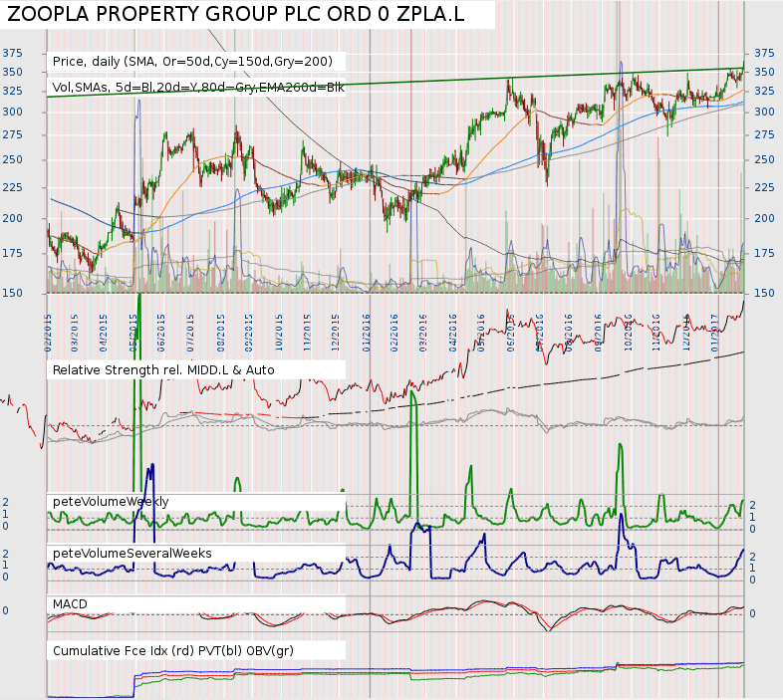This screenshot has height=700, width=783.
Task: Click the 12/2015 date label
Action: pos(335,333)
